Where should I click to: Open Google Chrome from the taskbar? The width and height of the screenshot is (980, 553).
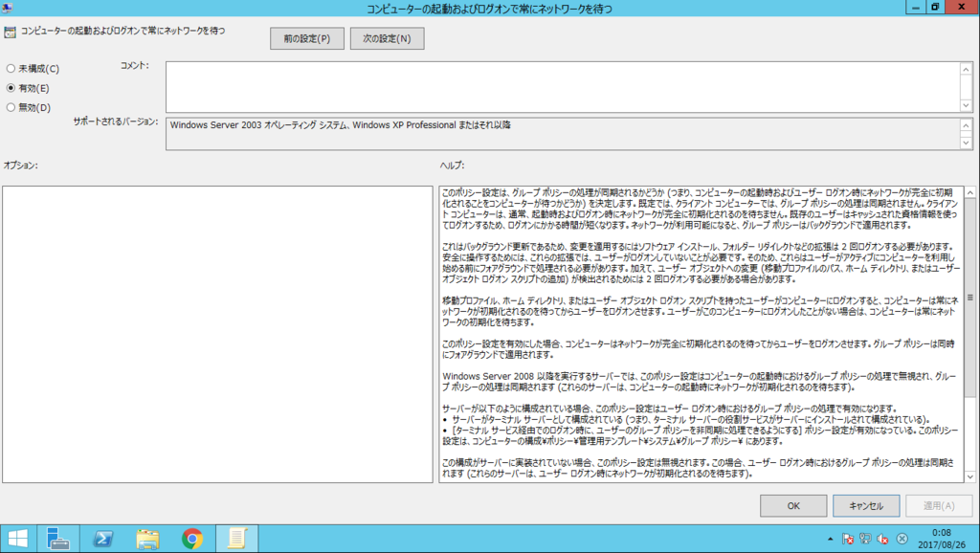pyautogui.click(x=190, y=538)
